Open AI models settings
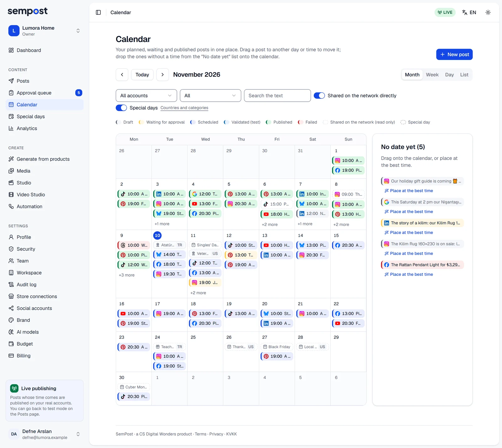 pos(45,332)
